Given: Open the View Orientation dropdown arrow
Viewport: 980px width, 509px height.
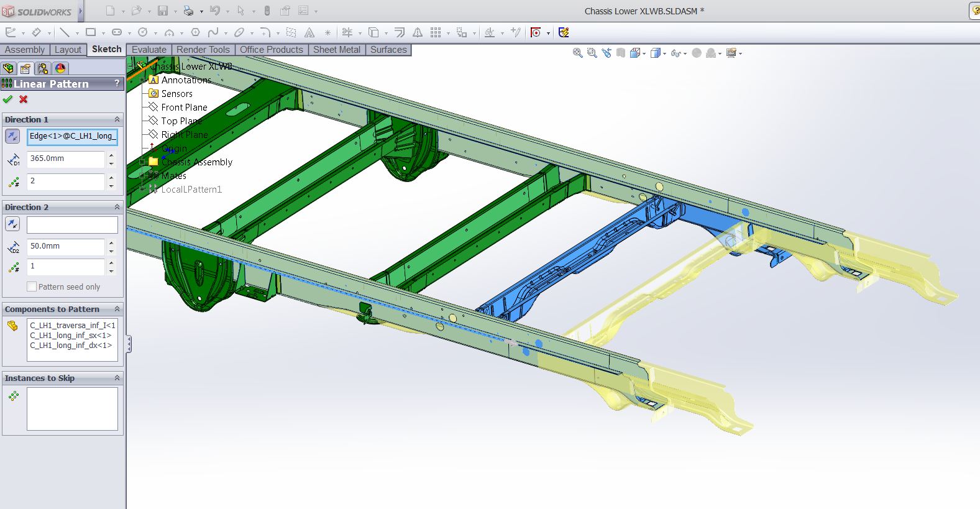Looking at the screenshot, I should [644, 54].
